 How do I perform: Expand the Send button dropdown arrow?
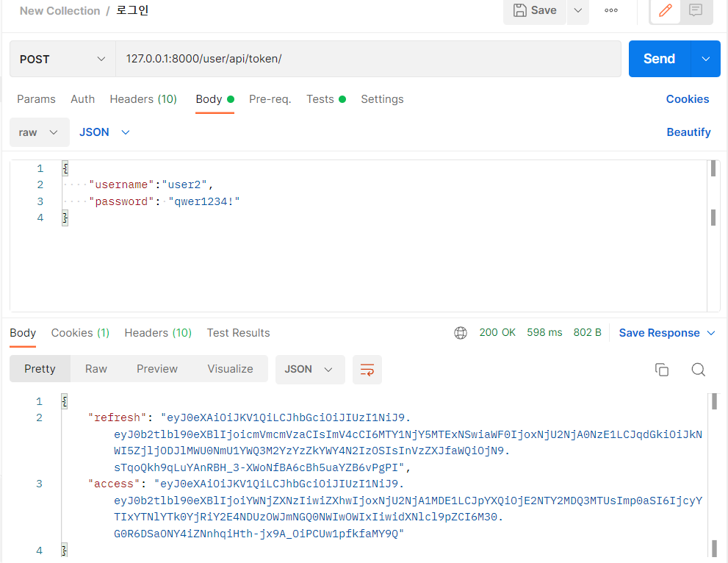[706, 59]
